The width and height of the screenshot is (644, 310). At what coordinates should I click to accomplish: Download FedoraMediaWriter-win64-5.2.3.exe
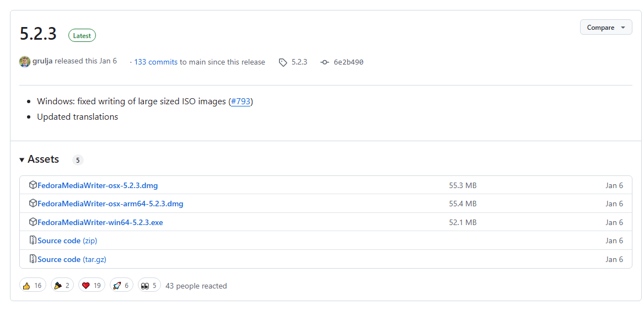(x=100, y=222)
